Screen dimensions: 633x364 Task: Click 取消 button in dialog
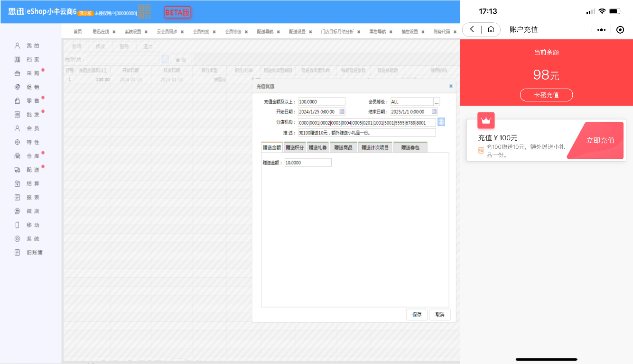click(440, 314)
